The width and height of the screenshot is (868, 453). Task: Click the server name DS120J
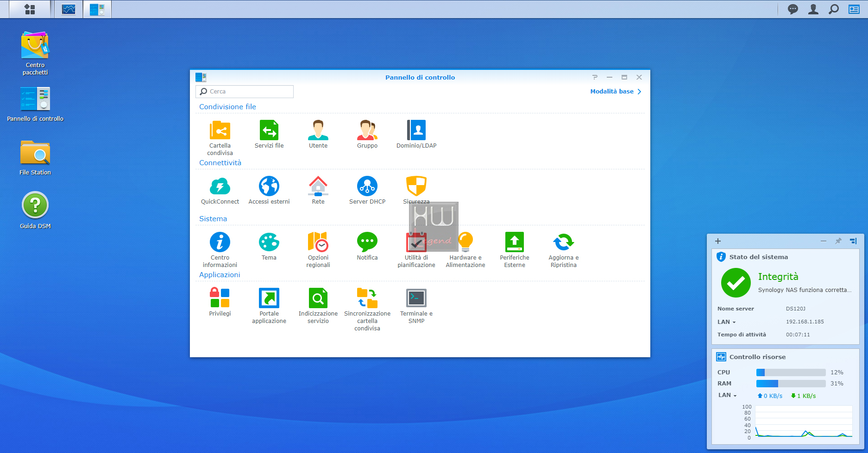795,309
